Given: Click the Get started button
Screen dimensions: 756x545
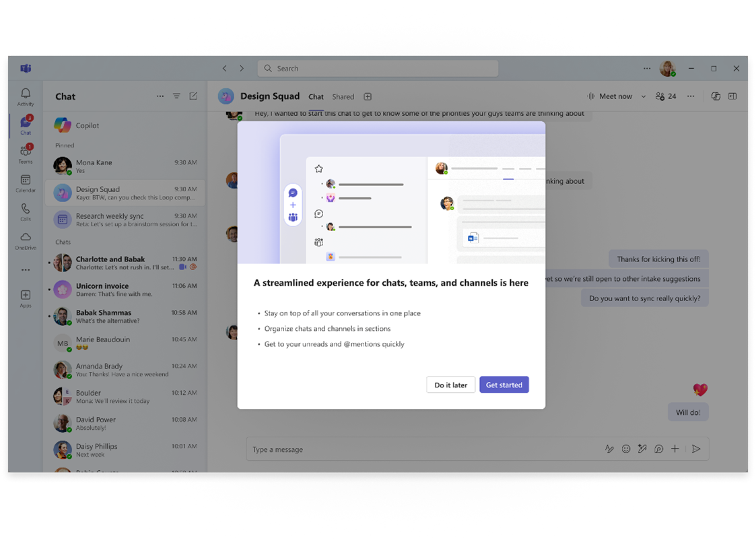Looking at the screenshot, I should [504, 385].
